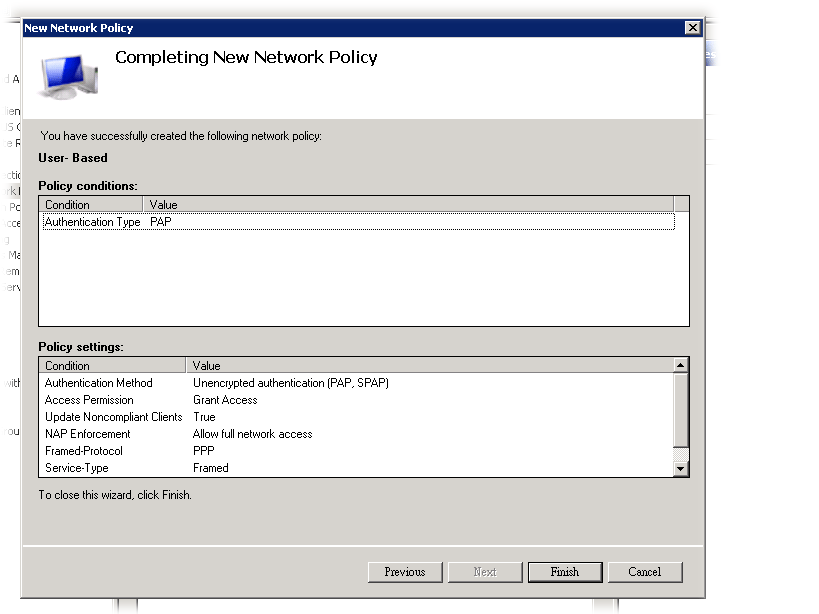Click Value column header in Policy settings

click(x=429, y=366)
